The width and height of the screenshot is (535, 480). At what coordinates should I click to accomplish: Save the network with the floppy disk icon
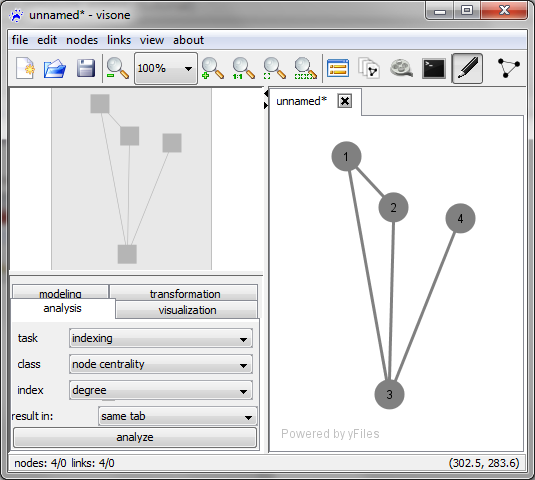[x=86, y=68]
